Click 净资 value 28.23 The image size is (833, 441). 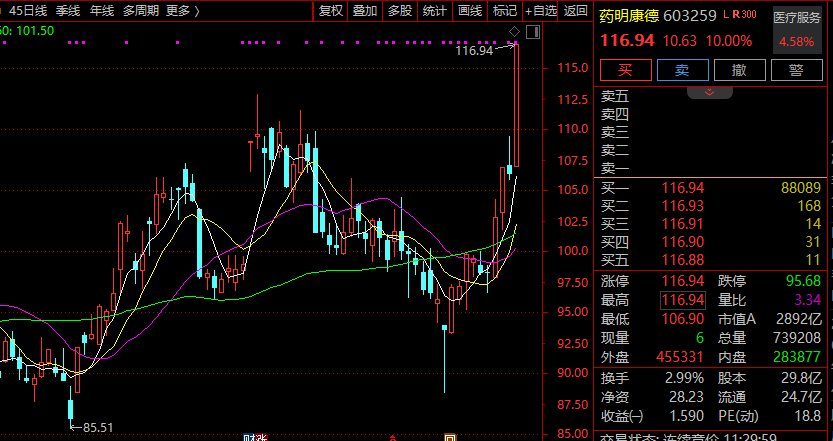[686, 397]
